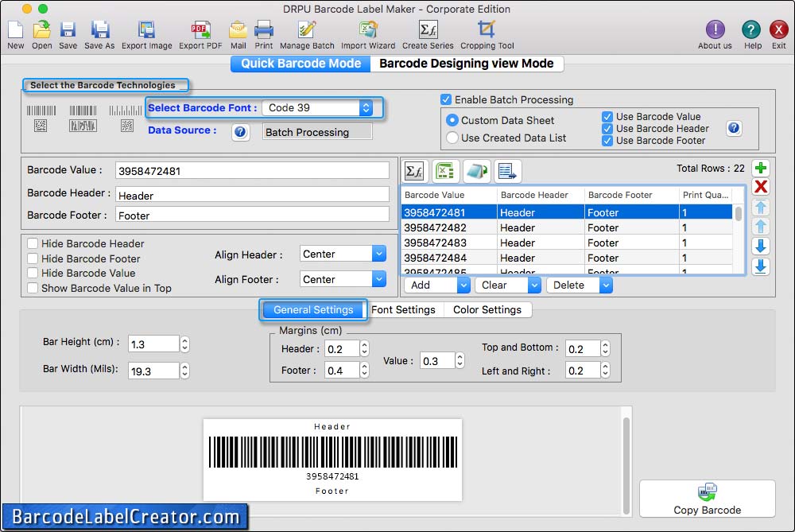Click the red X delete row icon
Image resolution: width=795 pixels, height=532 pixels.
coord(761,187)
